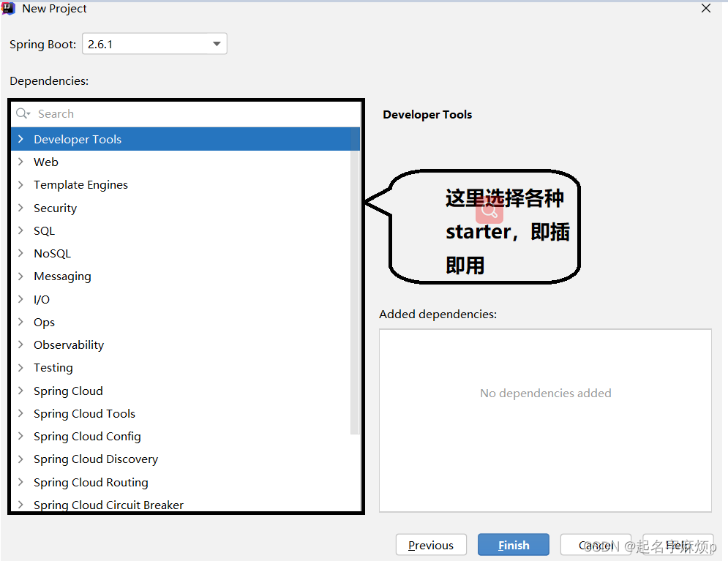Click the dependencies Search field
This screenshot has height=561, width=728.
(x=186, y=113)
